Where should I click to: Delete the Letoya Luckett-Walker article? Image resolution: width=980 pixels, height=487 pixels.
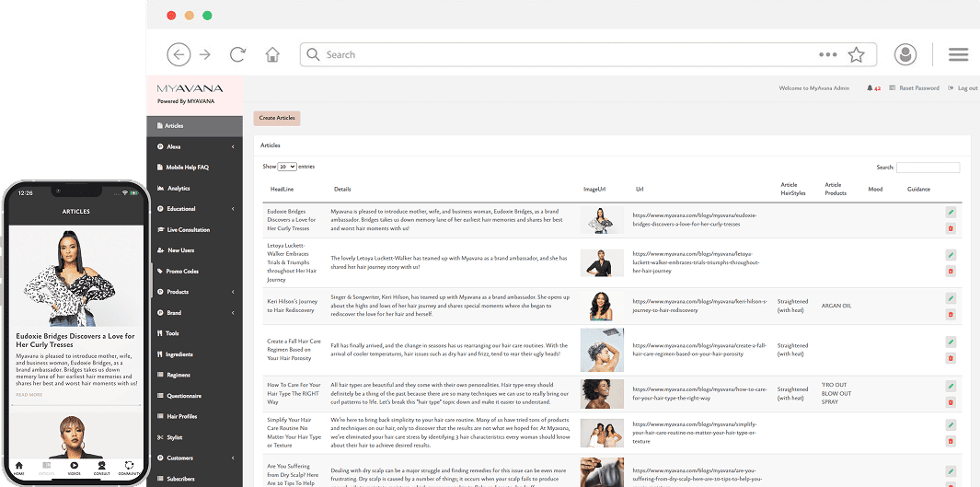[951, 272]
